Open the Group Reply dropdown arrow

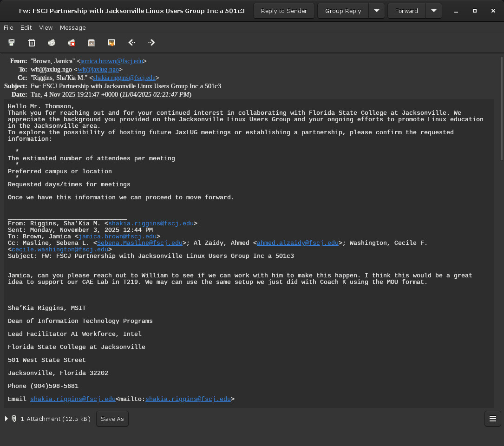point(377,11)
